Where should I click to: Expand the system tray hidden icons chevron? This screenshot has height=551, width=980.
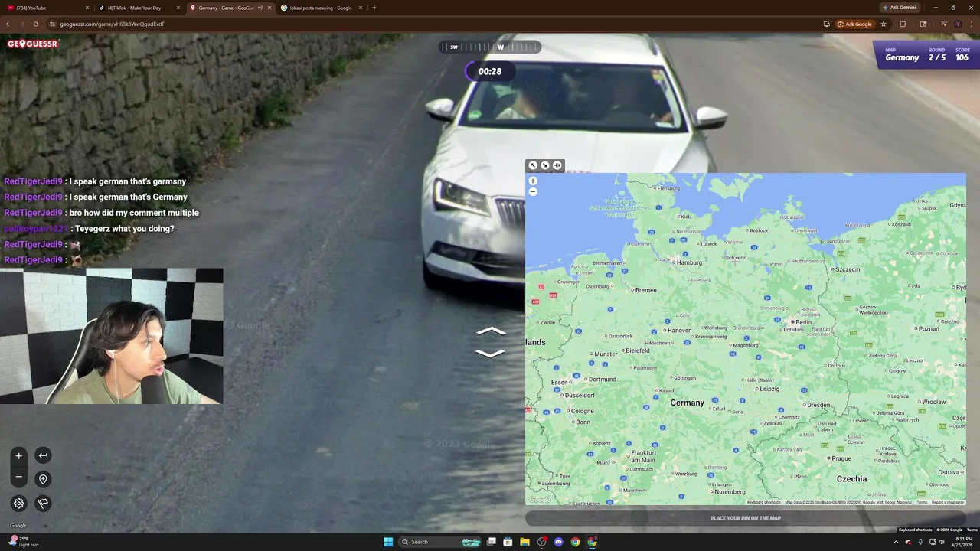(x=897, y=542)
